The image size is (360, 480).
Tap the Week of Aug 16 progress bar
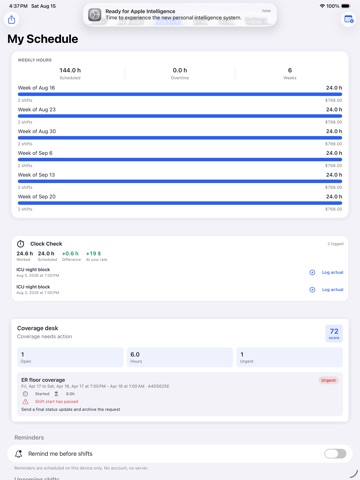tap(180, 94)
